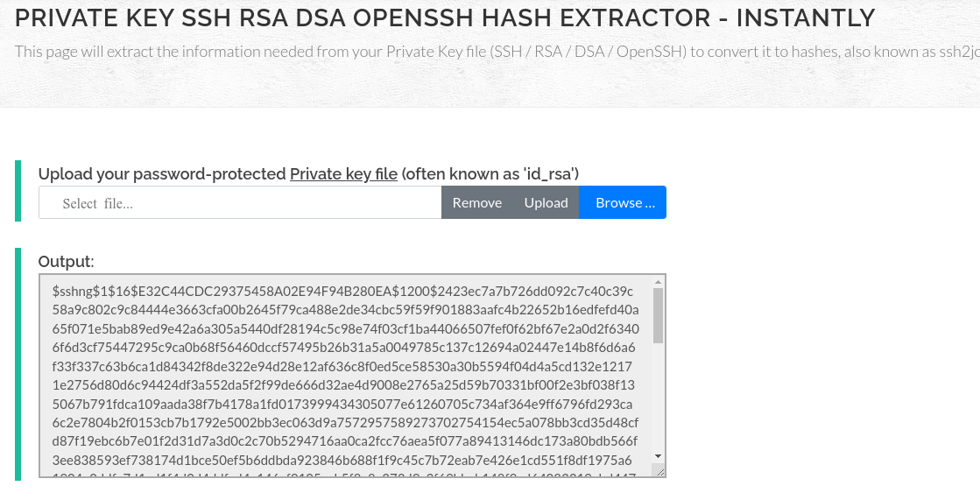
Task: Click the hash line starting with d87f19eb
Action: tap(345, 441)
